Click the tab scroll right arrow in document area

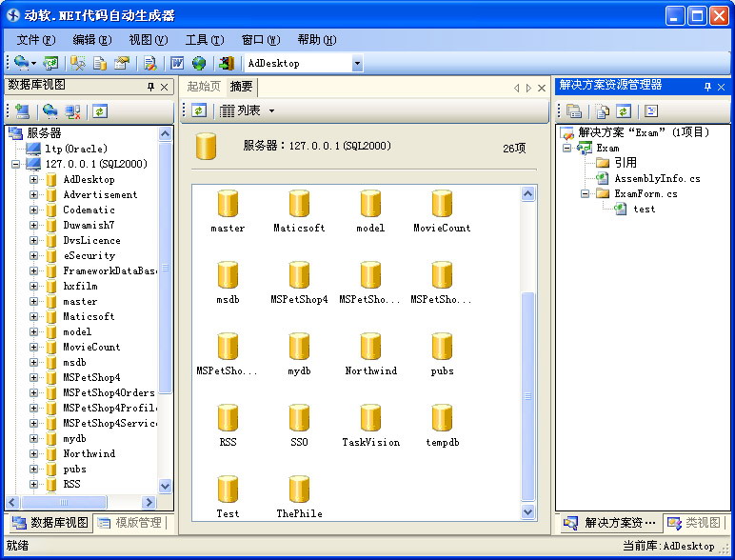pyautogui.click(x=528, y=88)
